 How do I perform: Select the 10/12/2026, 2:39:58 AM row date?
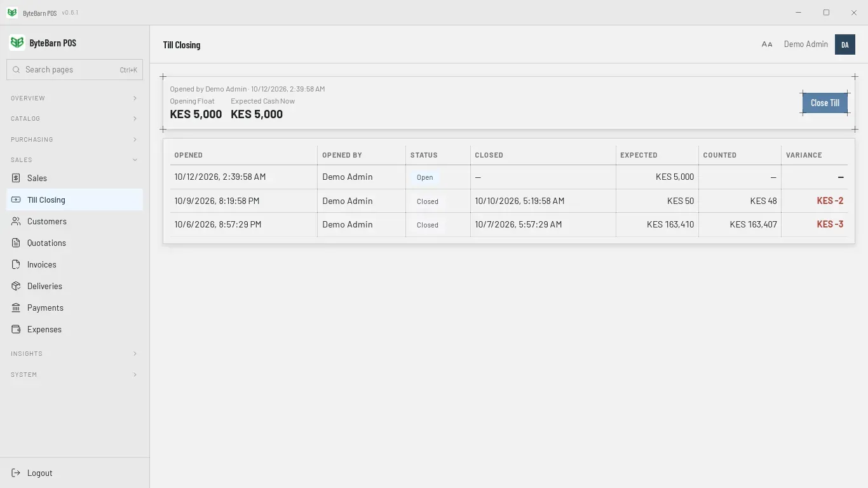click(220, 177)
